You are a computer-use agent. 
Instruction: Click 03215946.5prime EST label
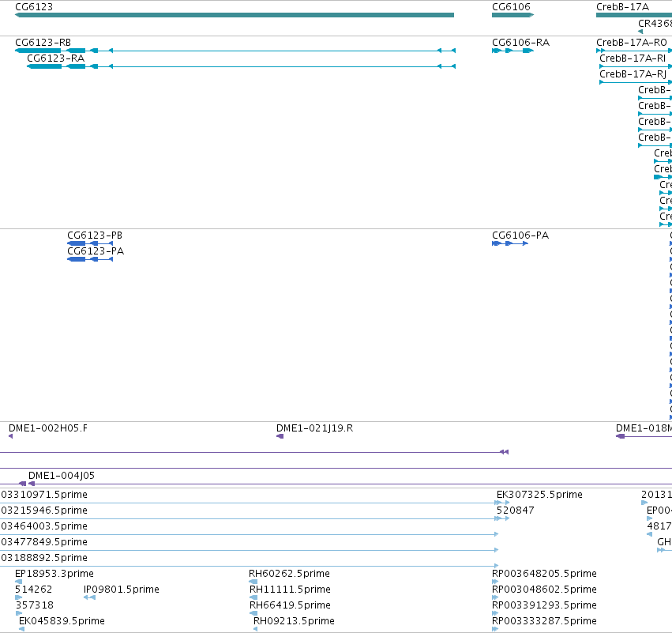tap(44, 511)
